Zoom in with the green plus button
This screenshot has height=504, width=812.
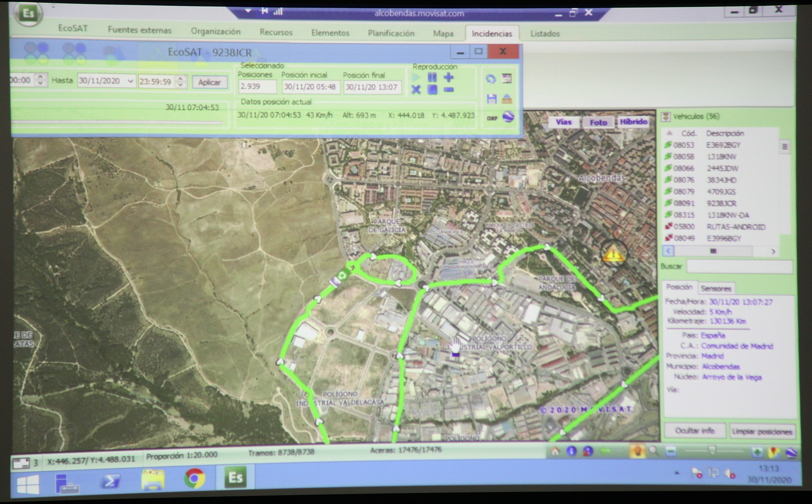click(757, 452)
